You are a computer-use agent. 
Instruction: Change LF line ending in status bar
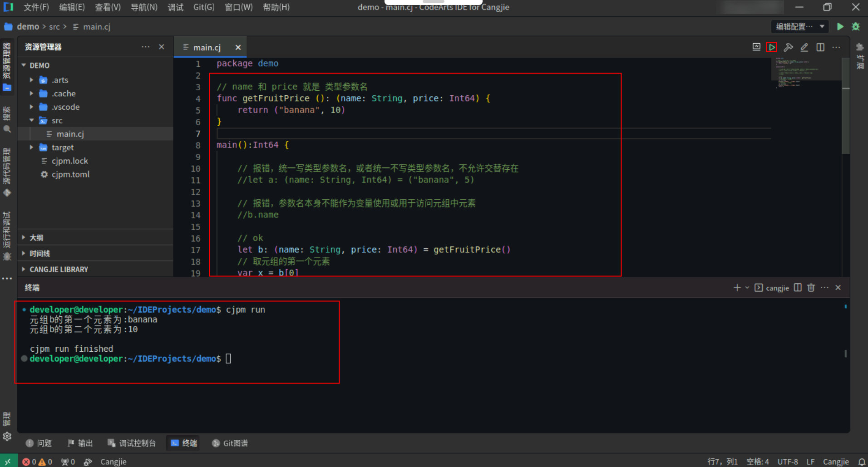pos(810,462)
